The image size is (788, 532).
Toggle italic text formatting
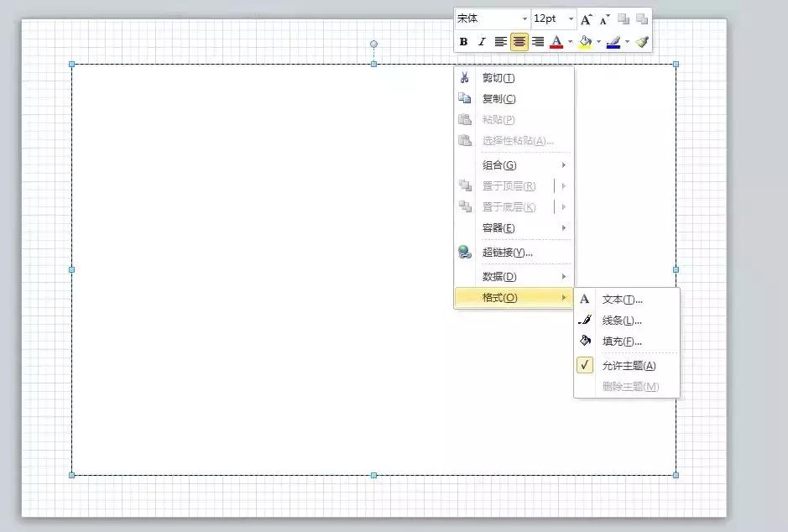[x=482, y=42]
